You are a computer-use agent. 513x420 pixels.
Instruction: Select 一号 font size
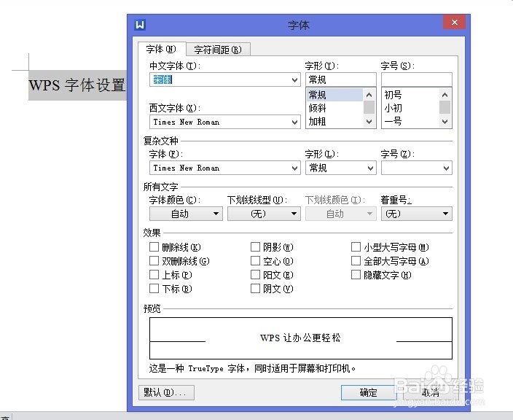tap(410, 122)
